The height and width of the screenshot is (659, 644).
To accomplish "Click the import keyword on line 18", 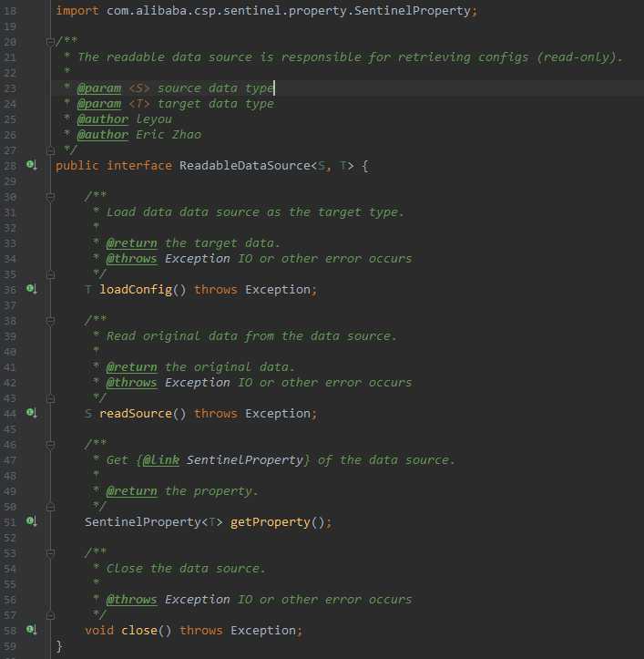I will [77, 11].
